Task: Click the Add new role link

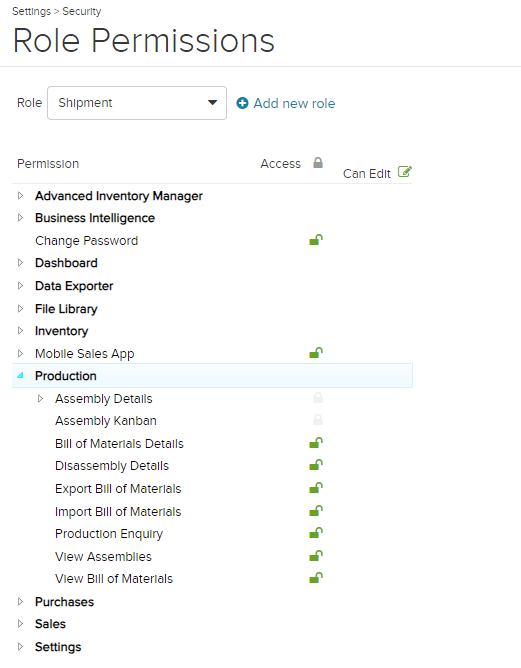Action: 294,103
